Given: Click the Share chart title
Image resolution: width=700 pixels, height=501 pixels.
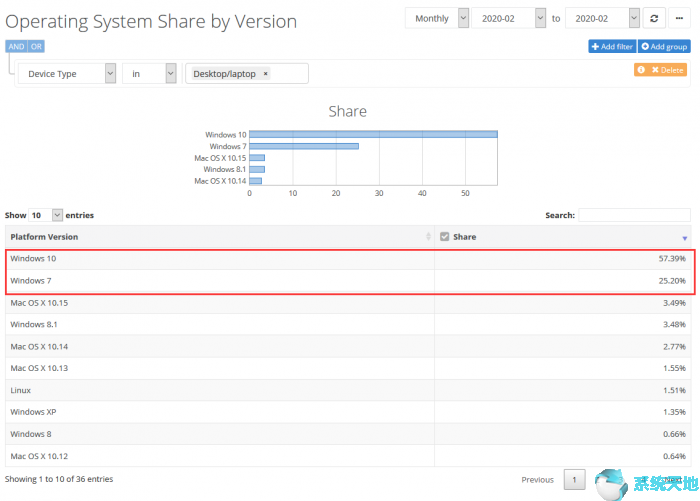Looking at the screenshot, I should [347, 111].
